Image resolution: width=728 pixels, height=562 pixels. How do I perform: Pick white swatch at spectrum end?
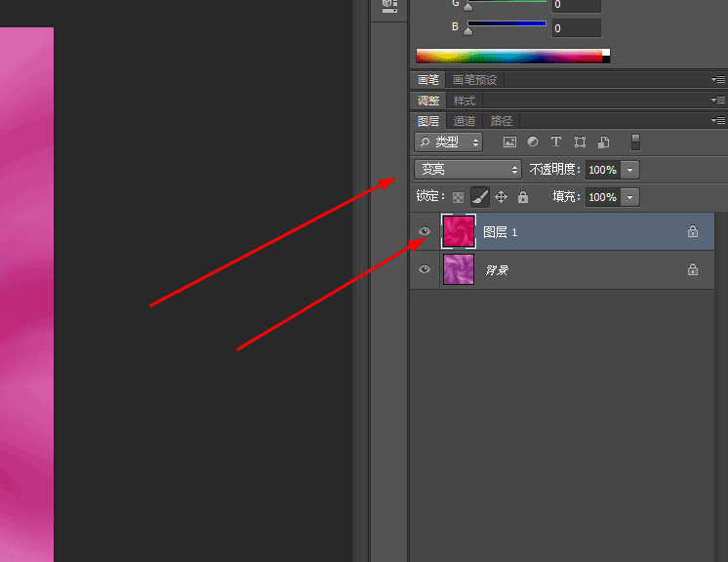click(x=606, y=52)
